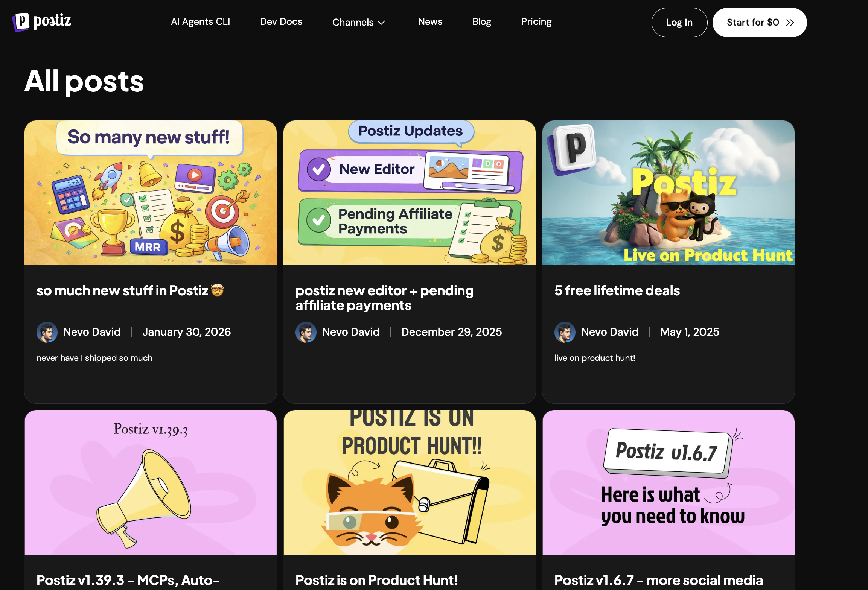Expand the Channels dropdown menu
The height and width of the screenshot is (590, 868).
click(359, 22)
